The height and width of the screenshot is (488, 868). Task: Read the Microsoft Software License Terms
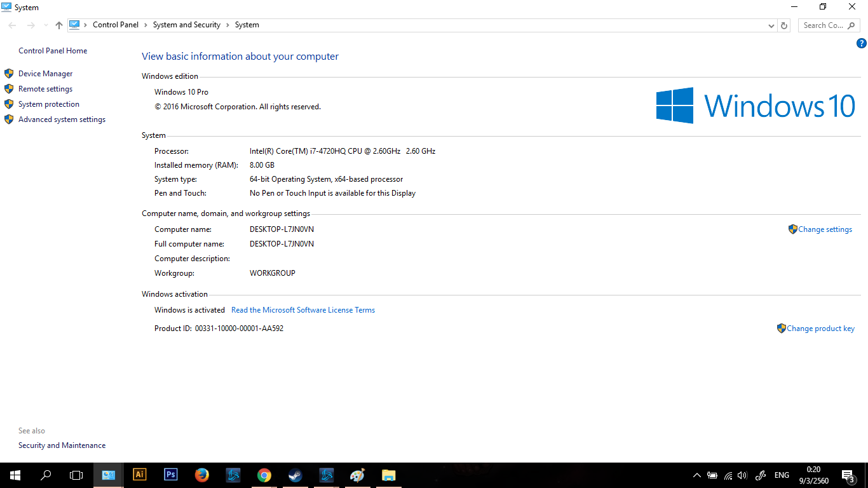point(303,310)
